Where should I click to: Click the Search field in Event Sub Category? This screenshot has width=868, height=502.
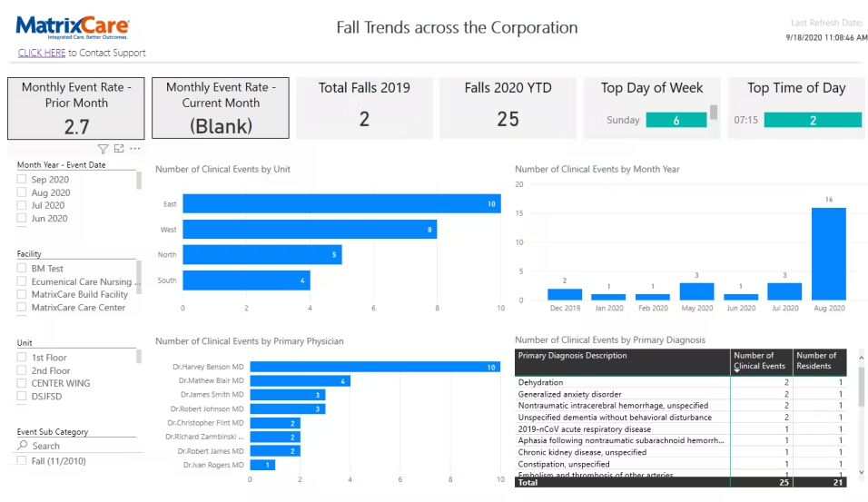pos(77,446)
